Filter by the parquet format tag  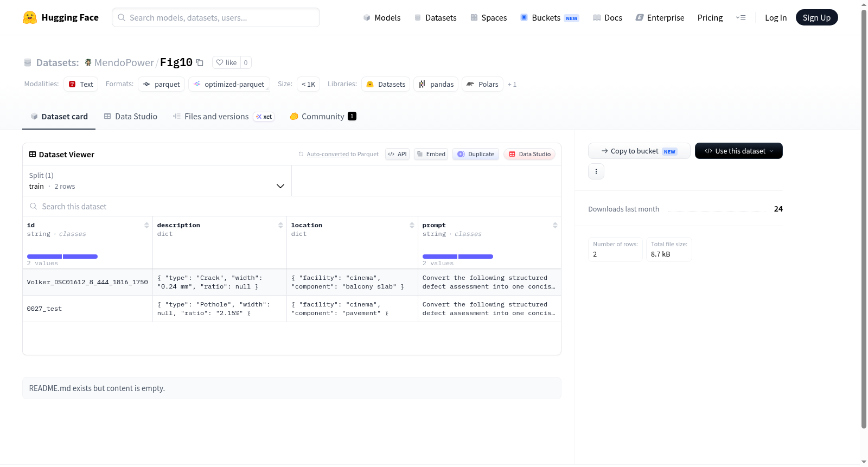[162, 84]
